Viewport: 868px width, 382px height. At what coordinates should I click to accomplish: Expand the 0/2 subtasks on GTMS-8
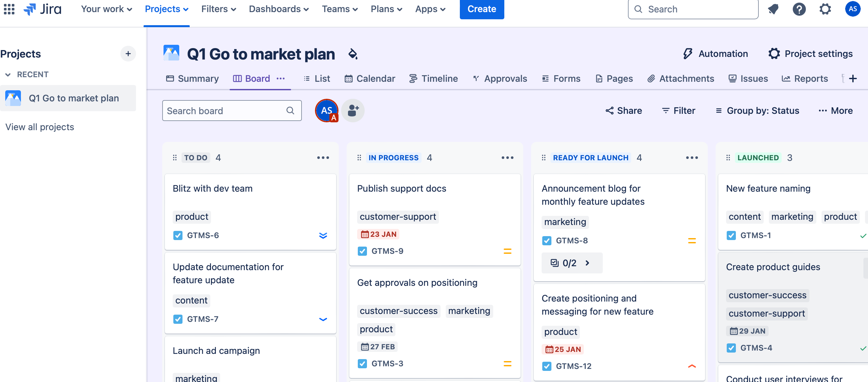click(x=571, y=263)
